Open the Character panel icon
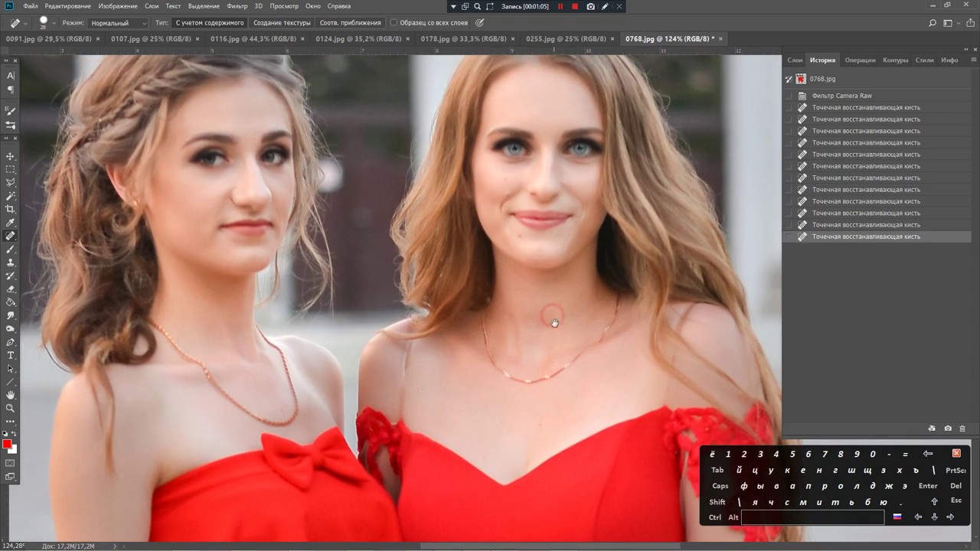 click(11, 75)
